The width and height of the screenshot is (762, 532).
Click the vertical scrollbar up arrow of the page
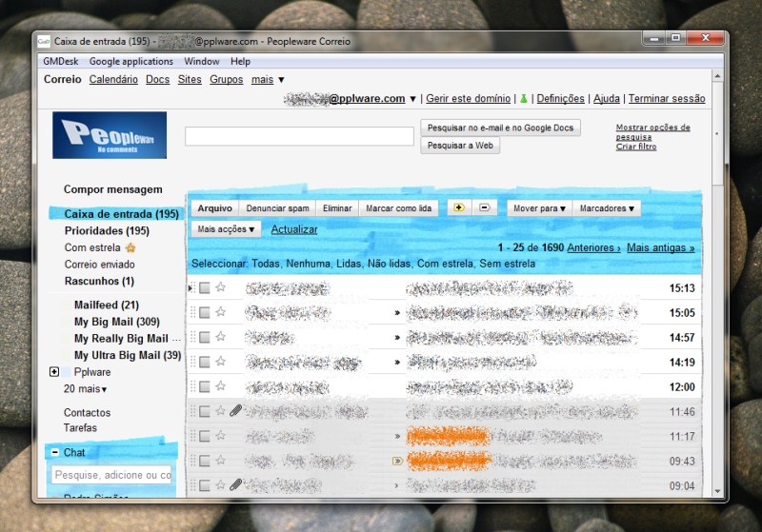point(717,76)
